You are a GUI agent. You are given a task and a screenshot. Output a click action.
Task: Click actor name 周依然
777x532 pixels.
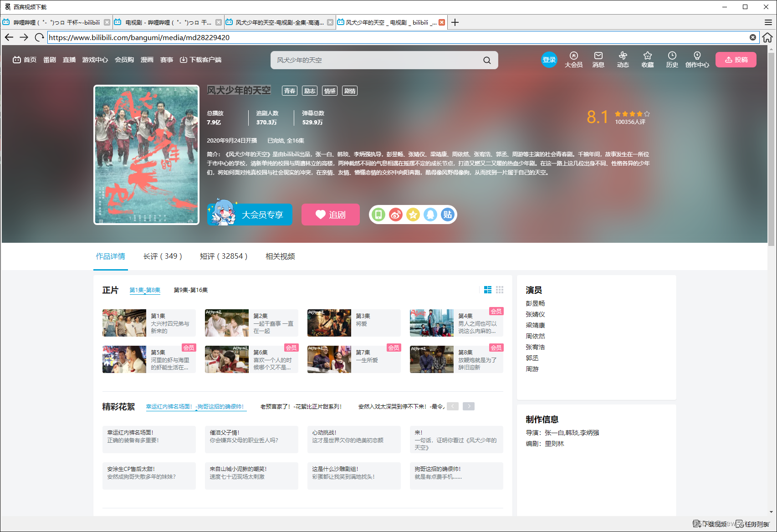535,336
